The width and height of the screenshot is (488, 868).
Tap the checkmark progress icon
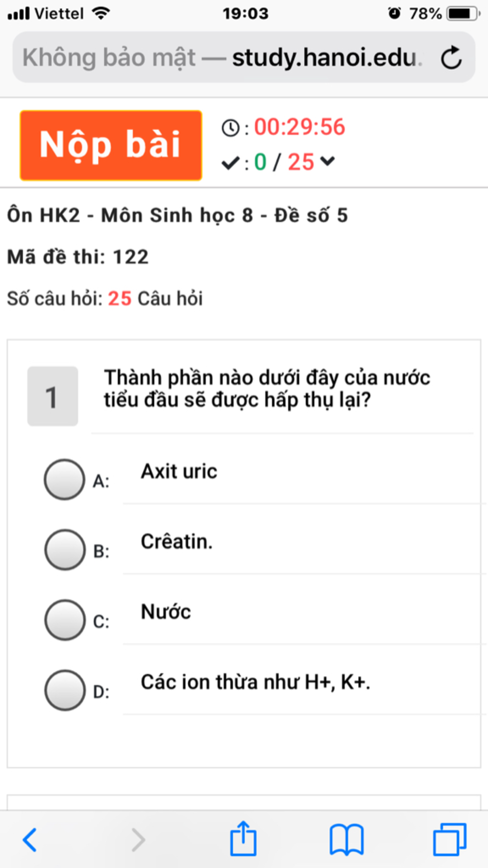point(230,164)
